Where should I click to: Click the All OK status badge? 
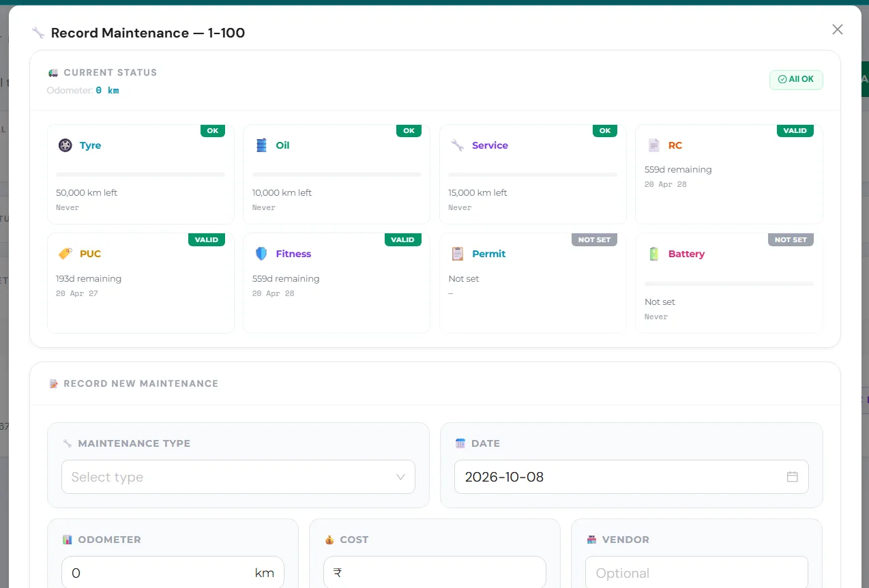point(796,80)
